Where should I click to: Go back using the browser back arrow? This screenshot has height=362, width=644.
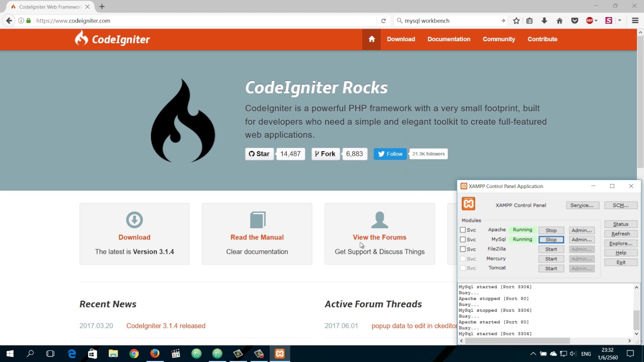9,21
